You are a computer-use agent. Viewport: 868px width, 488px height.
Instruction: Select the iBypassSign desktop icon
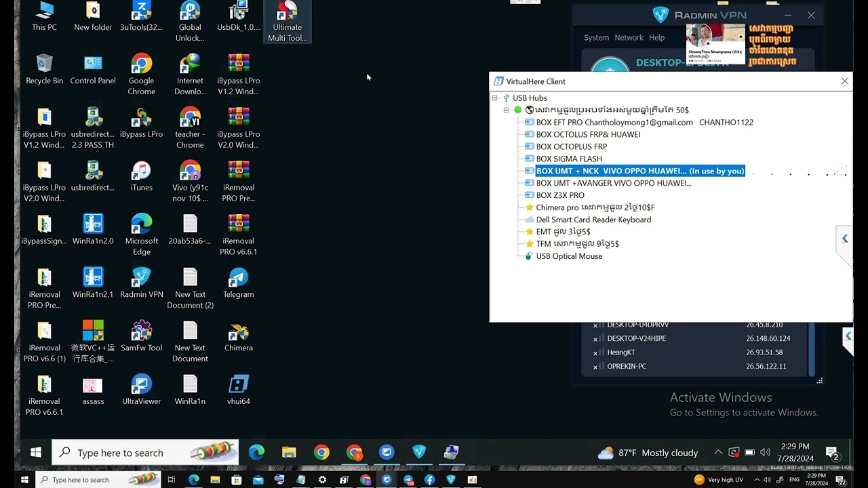(x=44, y=230)
